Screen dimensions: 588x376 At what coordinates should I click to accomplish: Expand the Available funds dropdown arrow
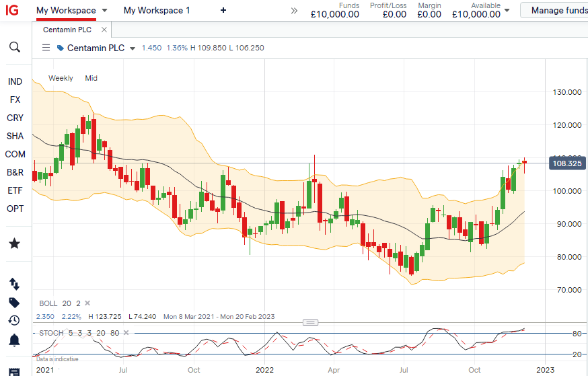tap(507, 11)
